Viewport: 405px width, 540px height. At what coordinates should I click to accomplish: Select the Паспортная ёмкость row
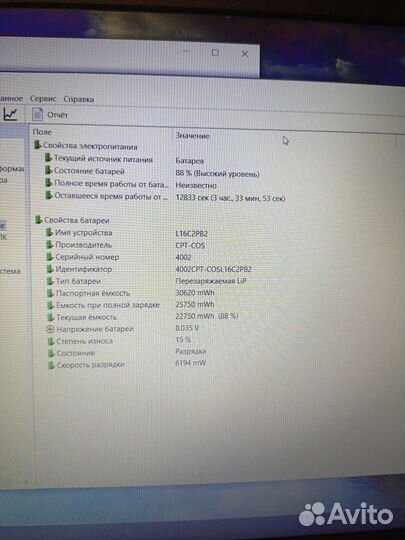pyautogui.click(x=165, y=293)
